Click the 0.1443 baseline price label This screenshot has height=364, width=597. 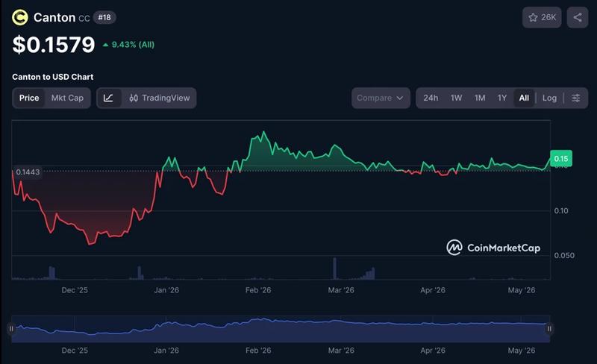[28, 172]
